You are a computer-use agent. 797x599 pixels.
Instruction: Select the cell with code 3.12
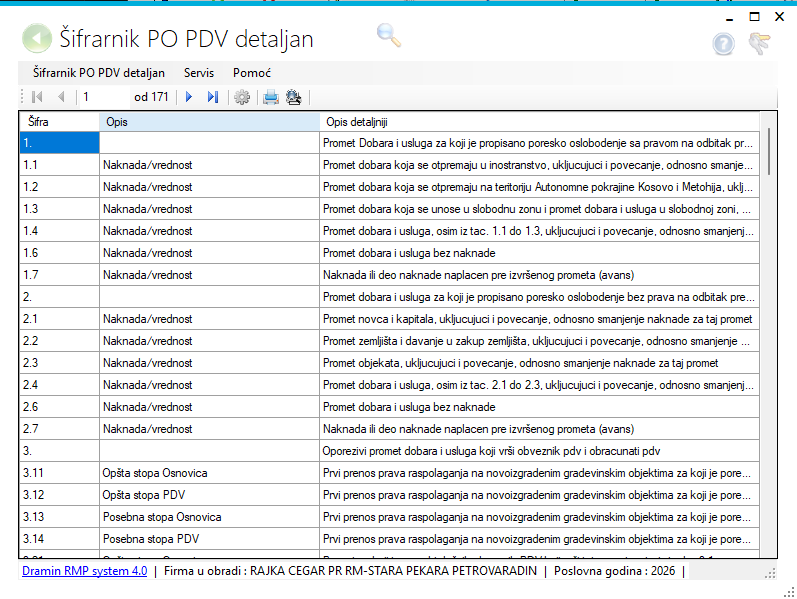[x=59, y=495]
